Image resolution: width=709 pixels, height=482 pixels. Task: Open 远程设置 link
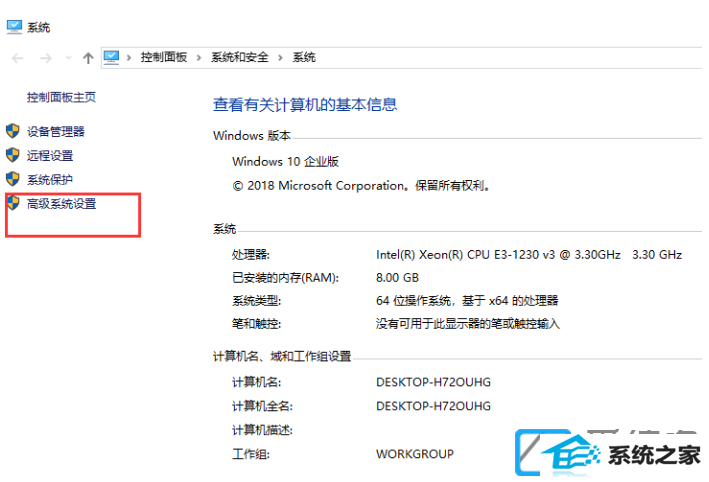pos(50,156)
